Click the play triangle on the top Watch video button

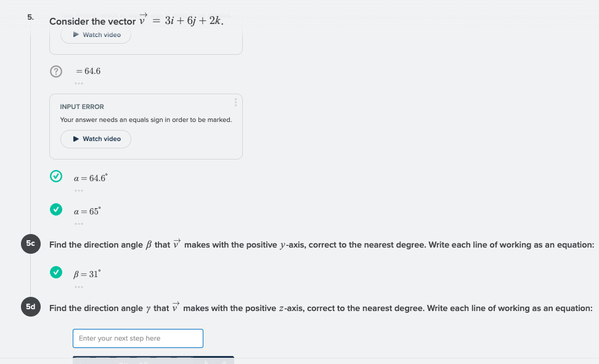point(76,35)
